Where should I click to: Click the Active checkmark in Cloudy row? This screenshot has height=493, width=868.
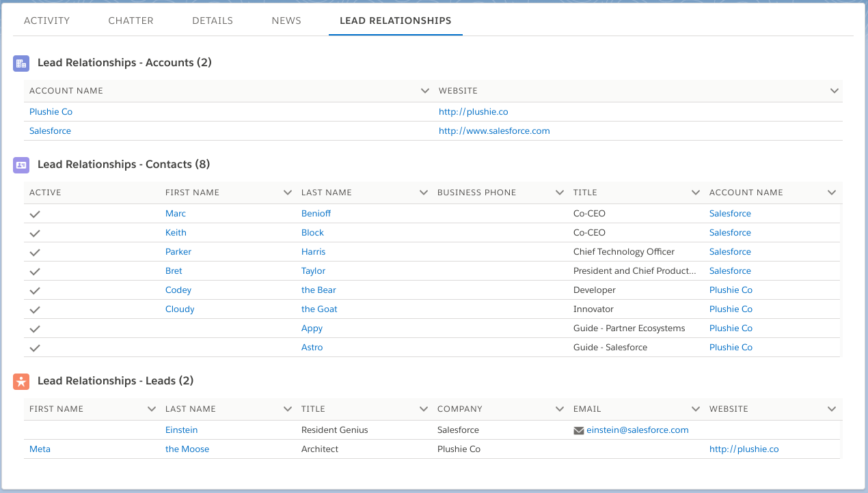coord(36,310)
